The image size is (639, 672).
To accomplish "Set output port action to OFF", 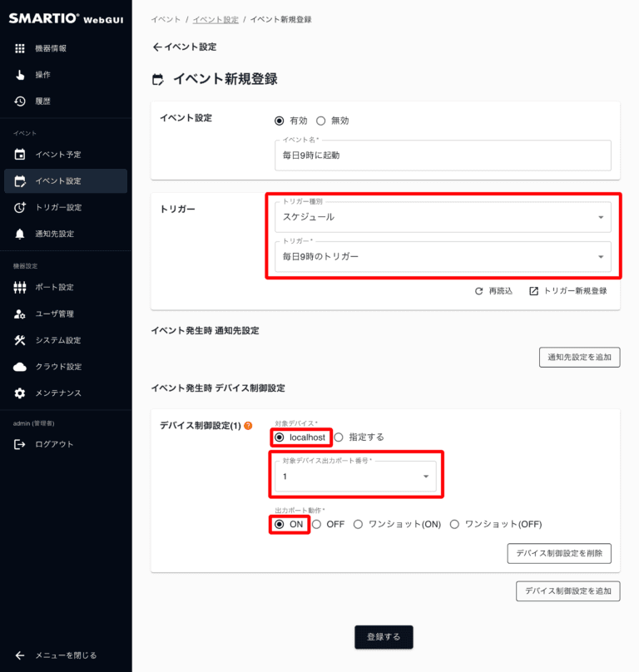I will pos(316,524).
